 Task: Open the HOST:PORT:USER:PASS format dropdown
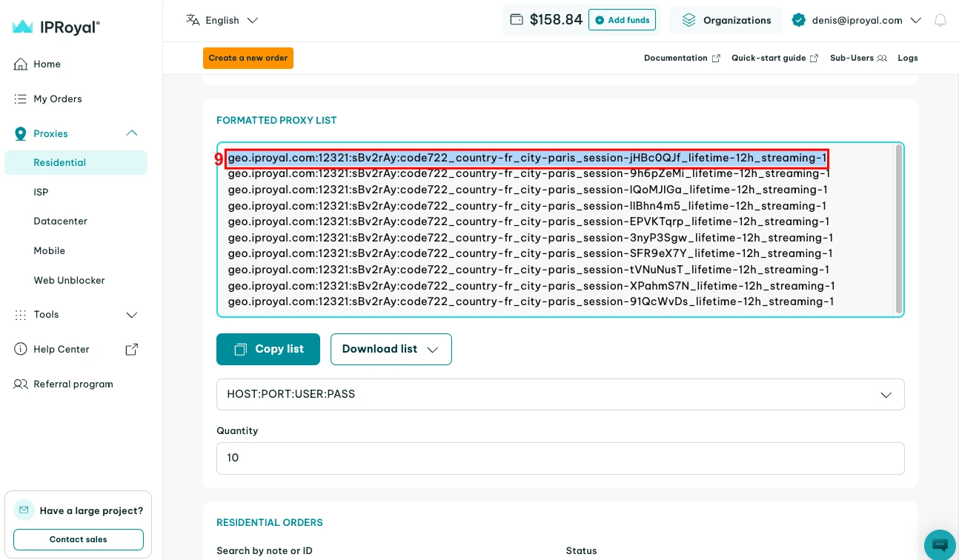click(560, 394)
